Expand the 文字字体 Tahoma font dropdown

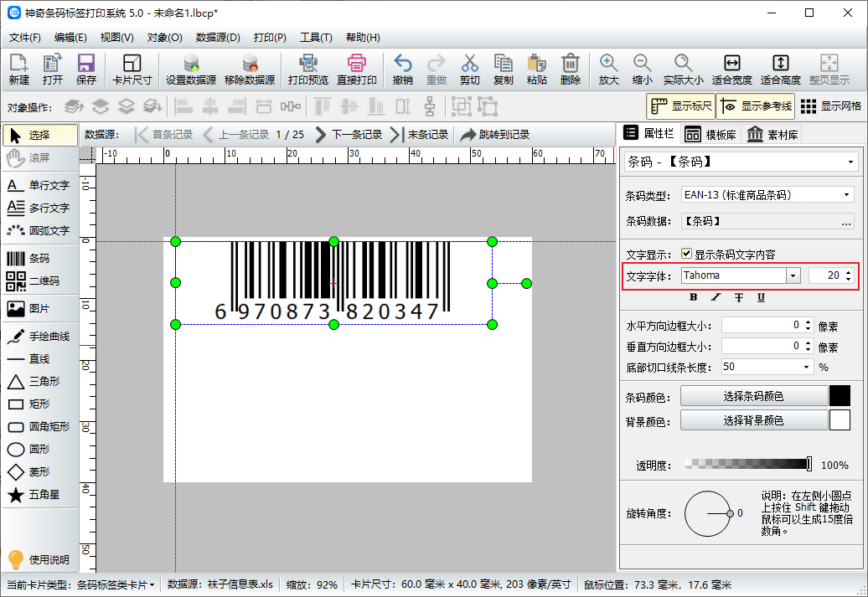point(793,275)
